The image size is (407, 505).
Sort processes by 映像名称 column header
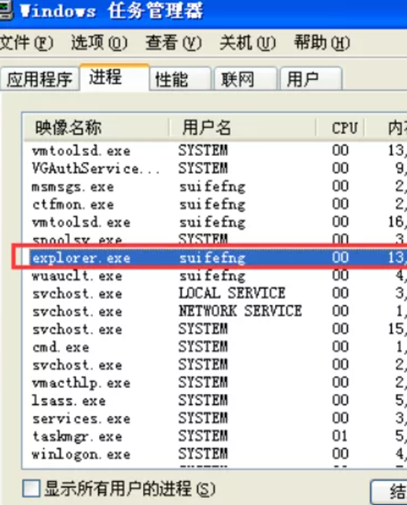tap(97, 127)
